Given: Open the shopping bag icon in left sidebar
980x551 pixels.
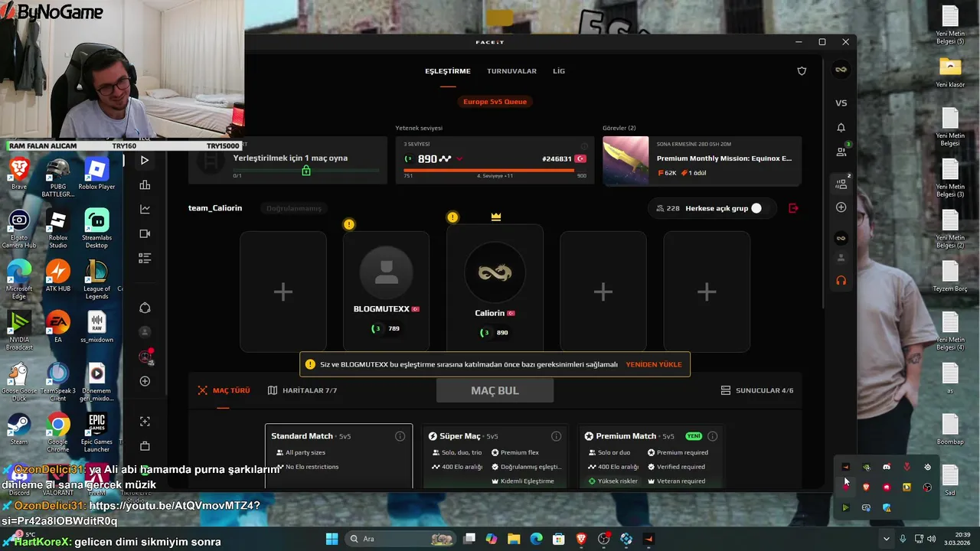Looking at the screenshot, I should click(x=145, y=445).
